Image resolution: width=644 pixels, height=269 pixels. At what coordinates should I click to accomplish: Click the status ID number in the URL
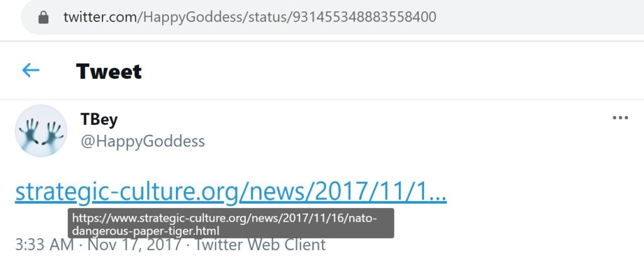(364, 17)
